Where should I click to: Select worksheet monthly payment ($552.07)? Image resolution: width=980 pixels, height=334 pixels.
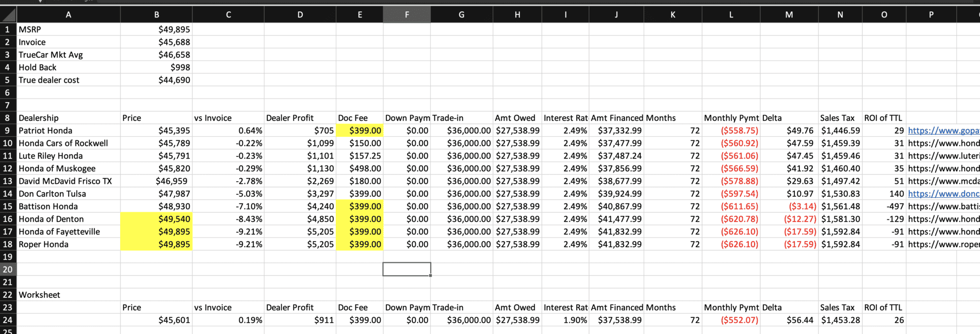click(x=731, y=320)
